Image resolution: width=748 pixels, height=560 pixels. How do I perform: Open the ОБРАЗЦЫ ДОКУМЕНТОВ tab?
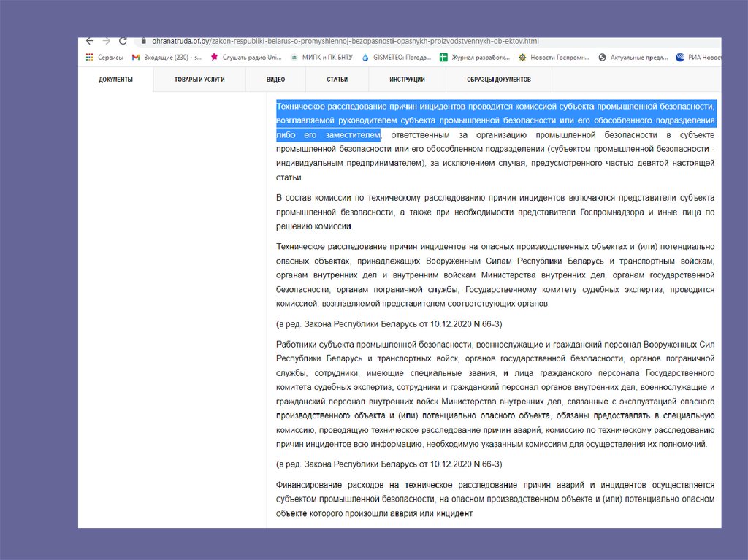(498, 79)
